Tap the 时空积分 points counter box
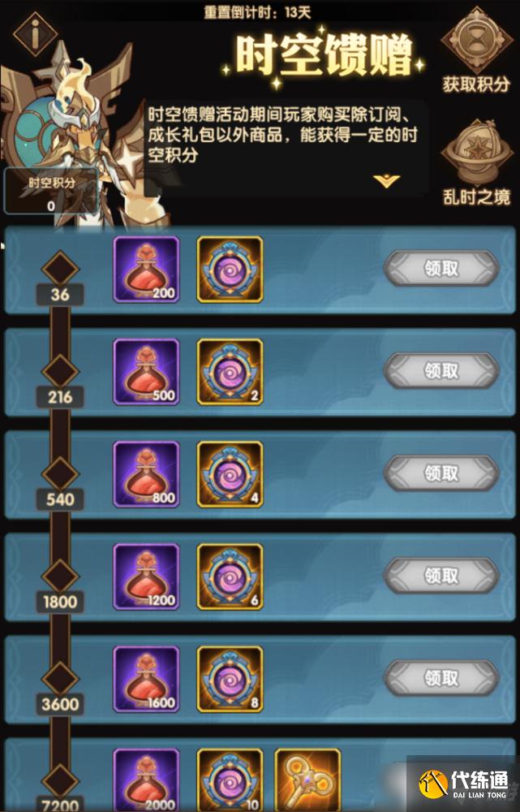This screenshot has width=520, height=812. pos(51,191)
